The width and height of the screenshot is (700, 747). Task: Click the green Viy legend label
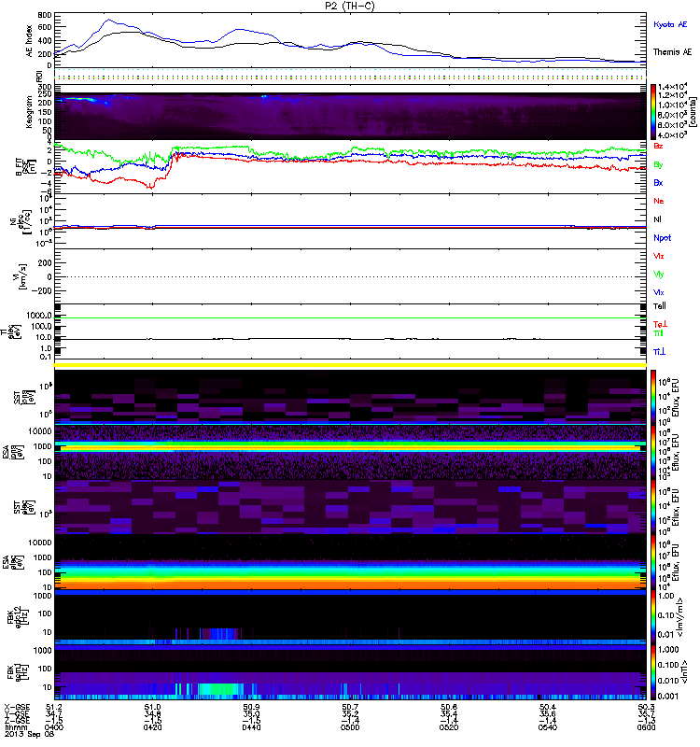658,275
